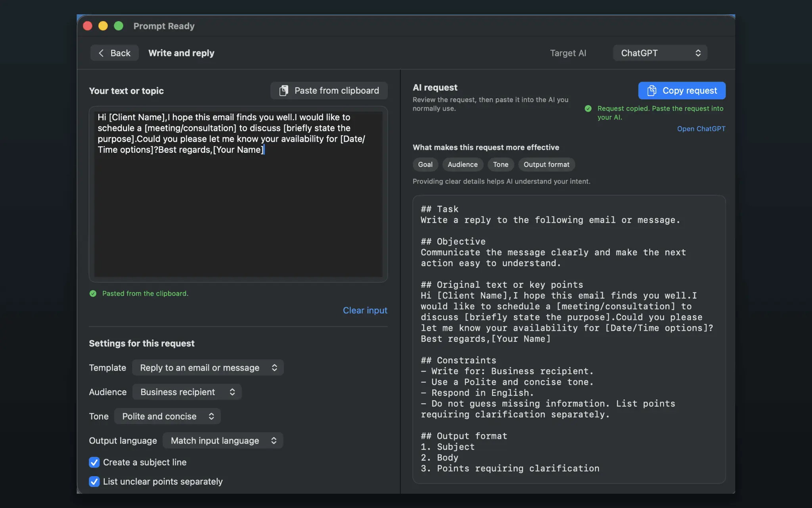Open ChatGPT via the link
812x508 pixels.
(701, 129)
